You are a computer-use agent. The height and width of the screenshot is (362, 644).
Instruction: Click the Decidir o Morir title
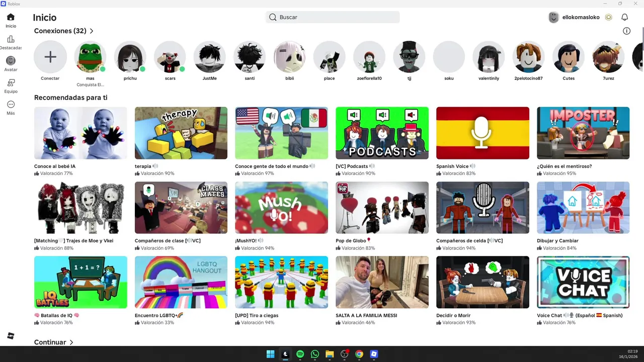tap(453, 316)
